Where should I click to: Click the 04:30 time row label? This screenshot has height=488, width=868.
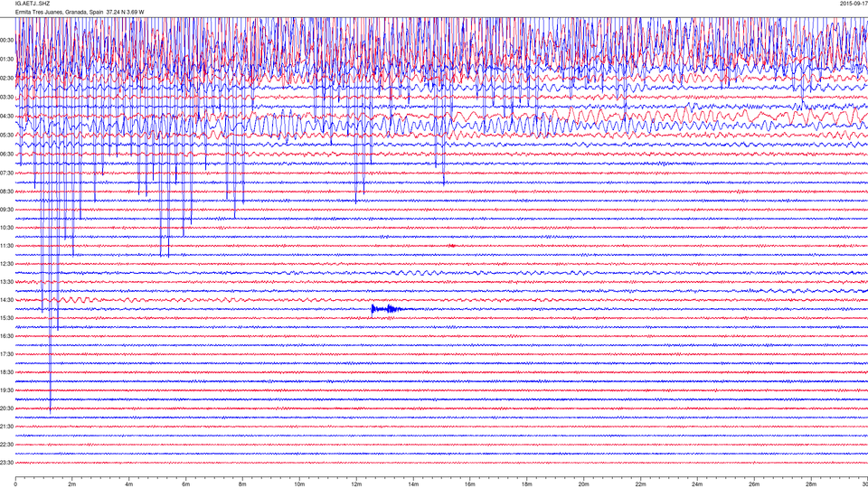coord(6,117)
